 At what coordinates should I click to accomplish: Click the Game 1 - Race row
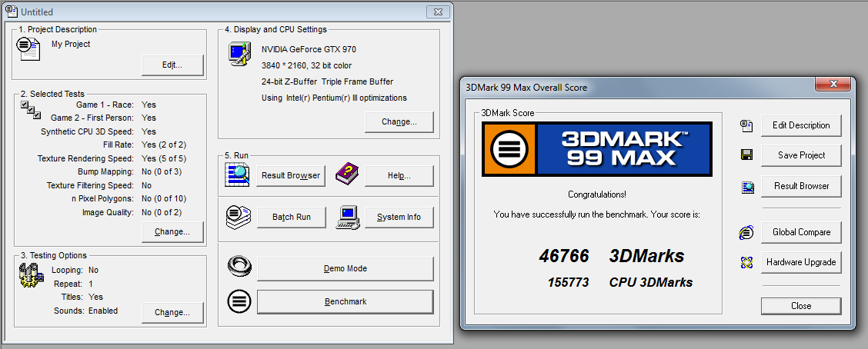click(116, 105)
